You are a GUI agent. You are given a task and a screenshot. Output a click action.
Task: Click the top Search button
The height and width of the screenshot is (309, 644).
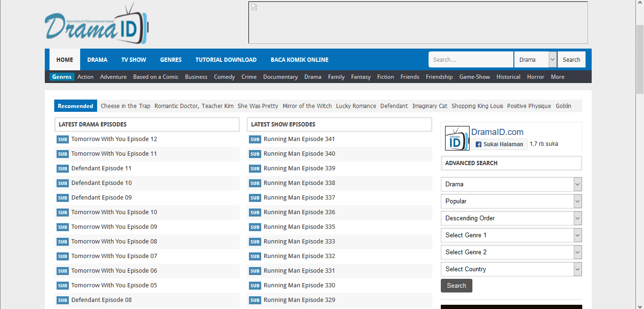point(571,59)
